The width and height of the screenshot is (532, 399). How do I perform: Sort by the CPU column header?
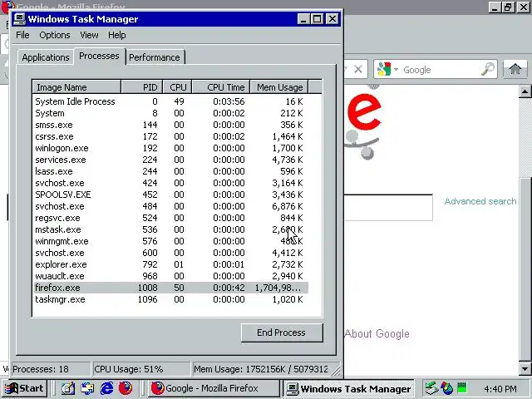point(177,87)
